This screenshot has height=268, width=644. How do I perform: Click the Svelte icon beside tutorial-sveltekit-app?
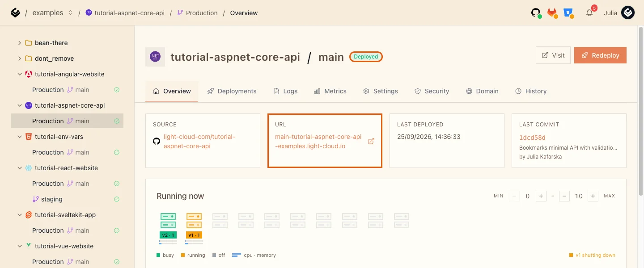(29, 215)
